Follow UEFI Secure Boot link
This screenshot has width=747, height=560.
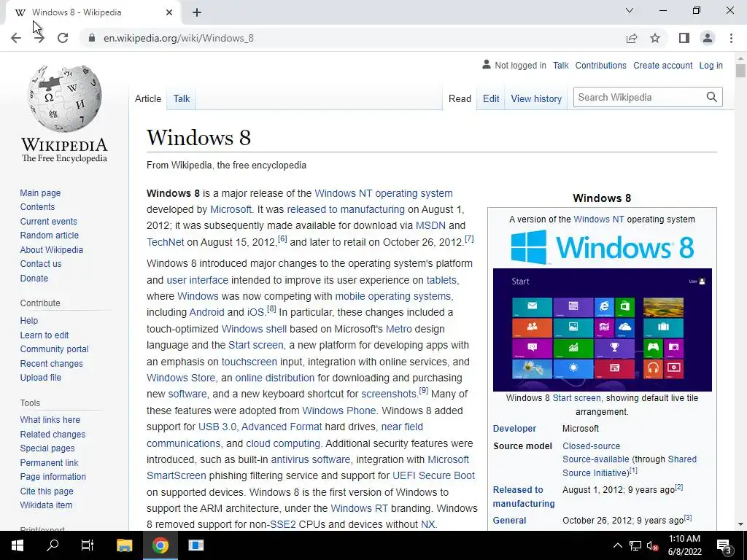tap(433, 475)
